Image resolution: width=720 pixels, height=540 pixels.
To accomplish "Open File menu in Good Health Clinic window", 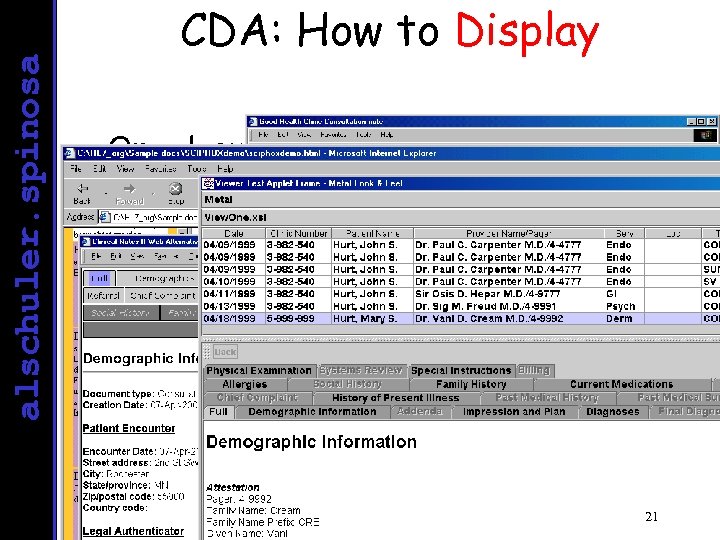I will click(263, 135).
